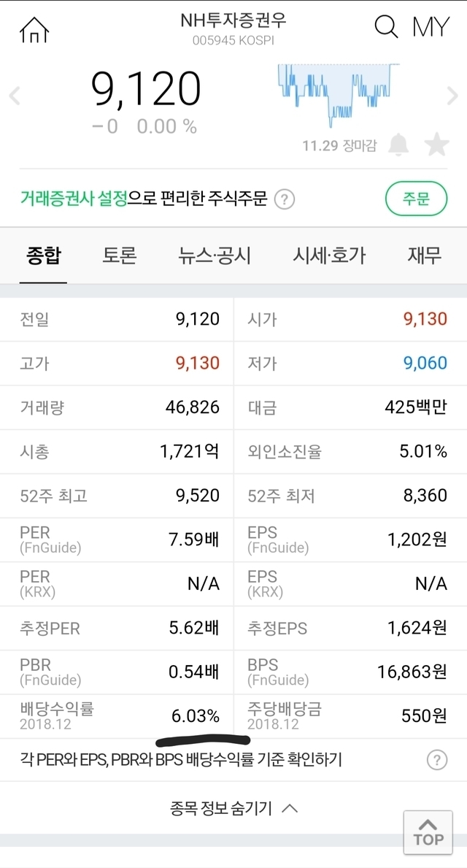Select the 종합 tab
This screenshot has height=868, width=467.
44,256
